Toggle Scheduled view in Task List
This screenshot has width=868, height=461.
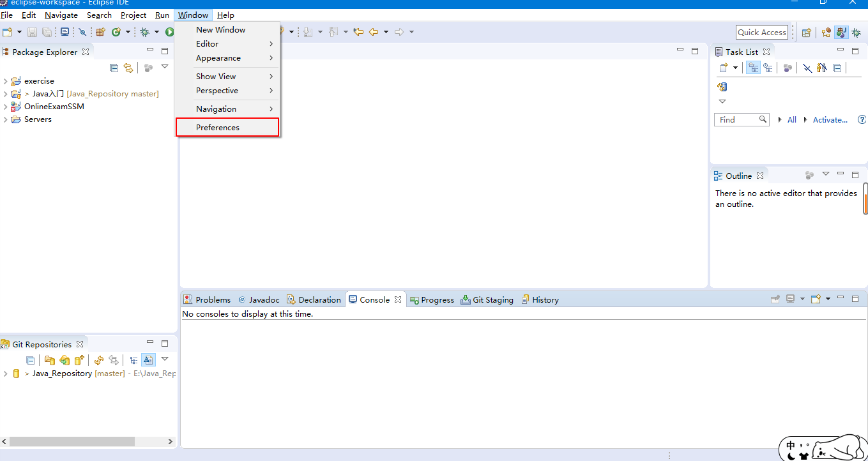pyautogui.click(x=768, y=68)
